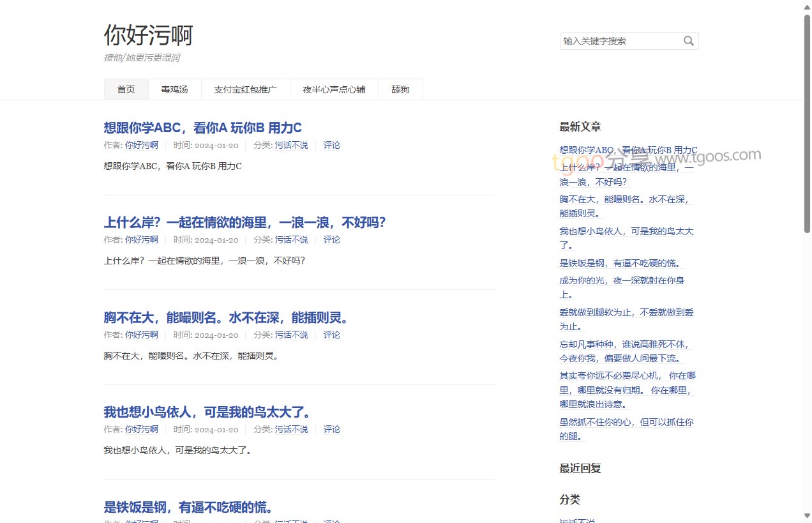Open the 我也想小鸟依人 post heading
The image size is (812, 523).
point(207,412)
